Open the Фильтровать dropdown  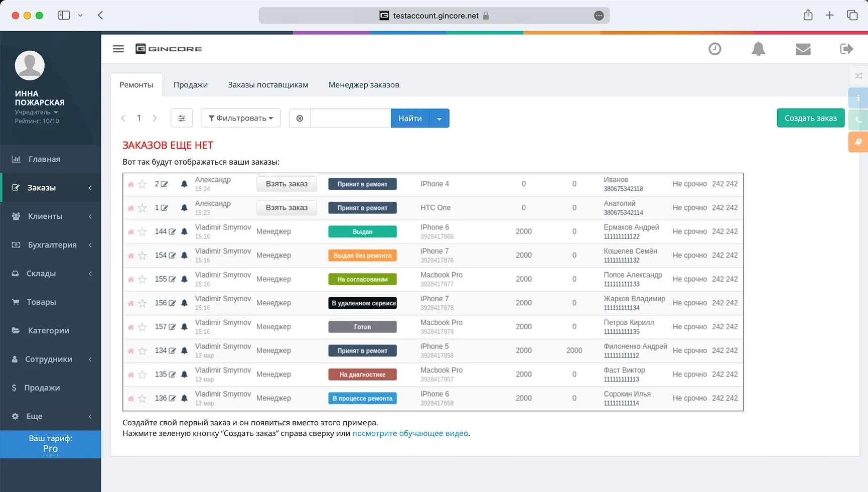240,118
